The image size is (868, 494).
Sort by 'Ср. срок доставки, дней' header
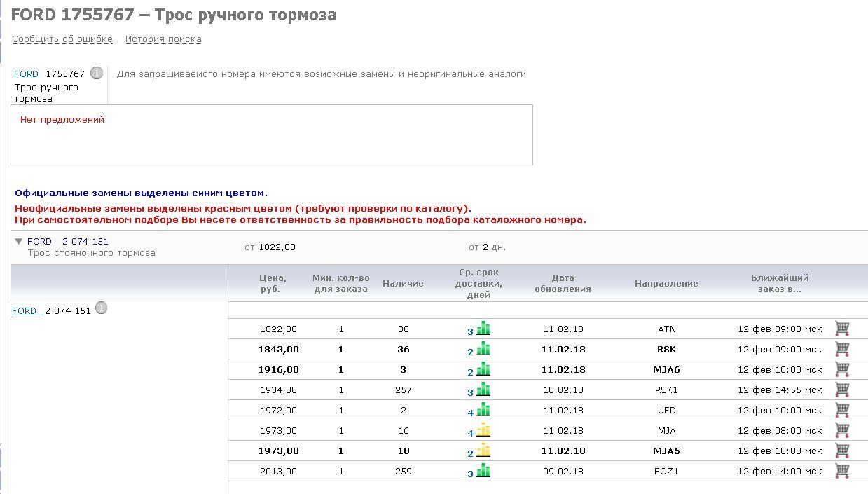pos(478,283)
